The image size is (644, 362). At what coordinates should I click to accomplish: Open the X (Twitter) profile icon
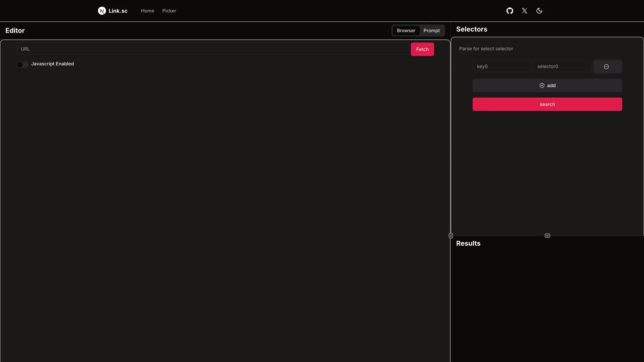[x=525, y=10]
